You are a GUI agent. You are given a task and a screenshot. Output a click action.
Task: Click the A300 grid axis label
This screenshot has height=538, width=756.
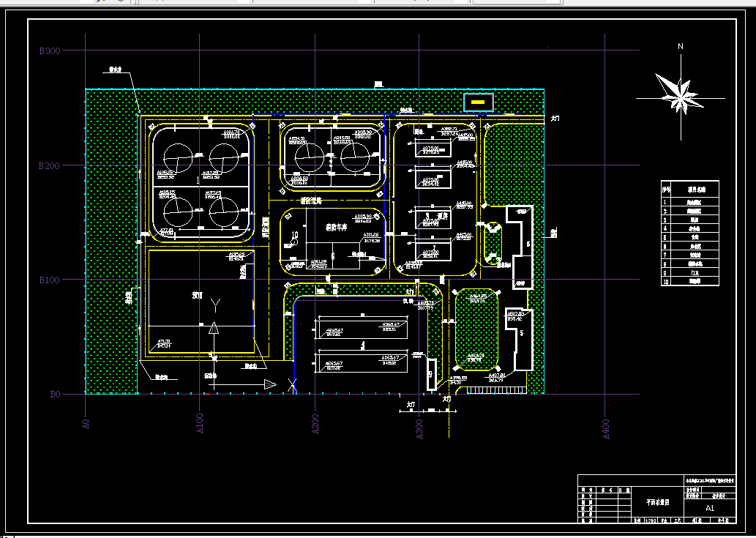419,428
